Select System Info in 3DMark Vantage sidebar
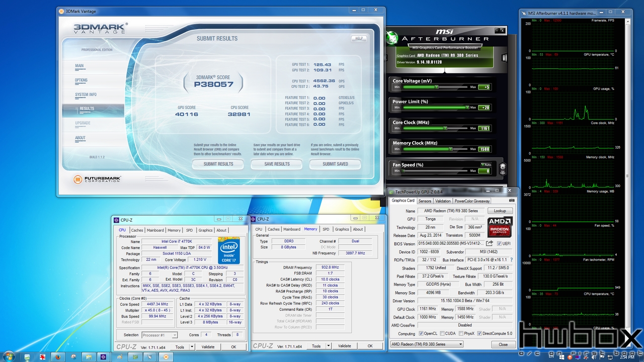 click(86, 95)
